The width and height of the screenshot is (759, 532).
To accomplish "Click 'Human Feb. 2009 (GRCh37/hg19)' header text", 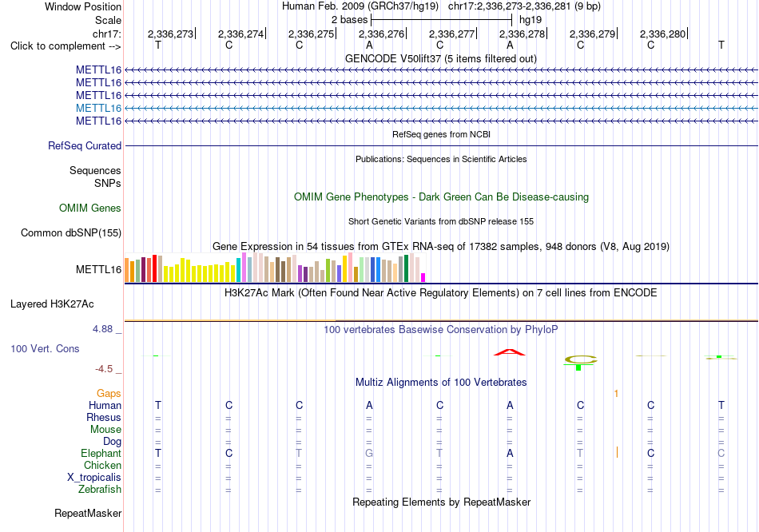I will (x=360, y=6).
